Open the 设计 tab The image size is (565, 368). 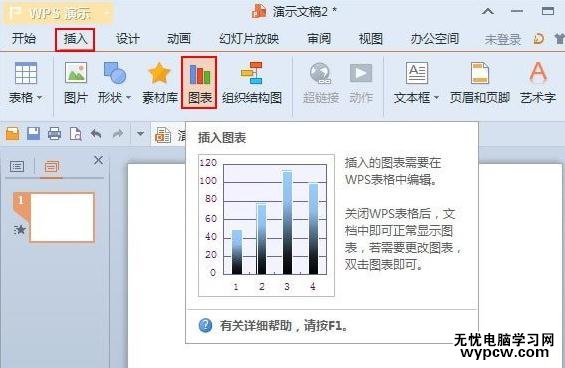click(128, 39)
